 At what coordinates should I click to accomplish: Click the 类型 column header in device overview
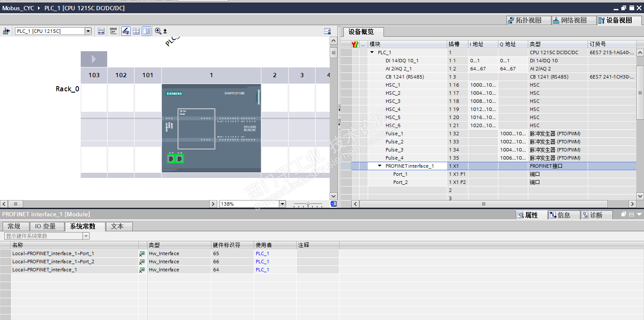click(558, 44)
